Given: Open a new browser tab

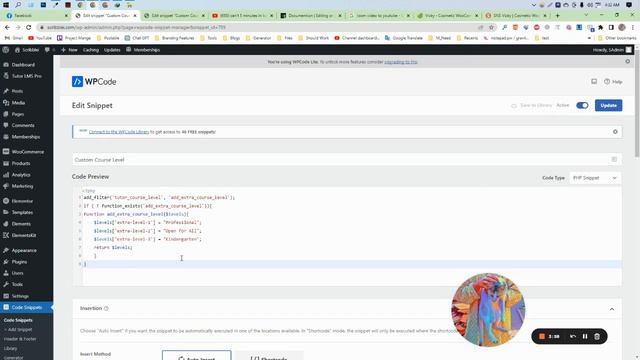Looking at the screenshot, I should 558,16.
